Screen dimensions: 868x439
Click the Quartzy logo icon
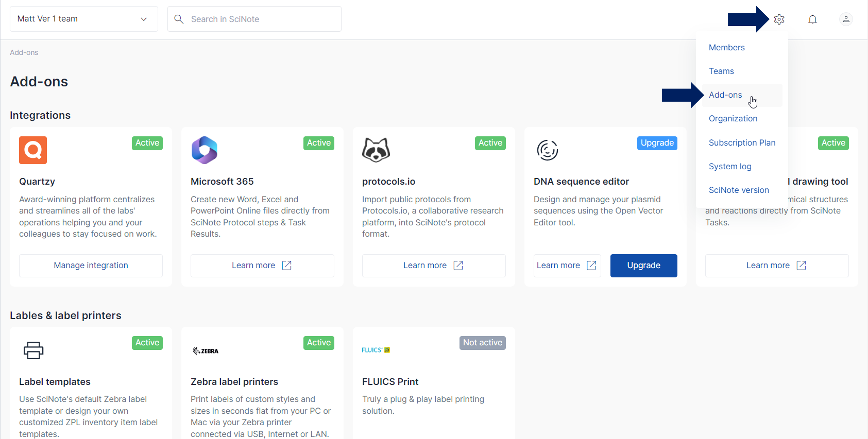coord(33,150)
